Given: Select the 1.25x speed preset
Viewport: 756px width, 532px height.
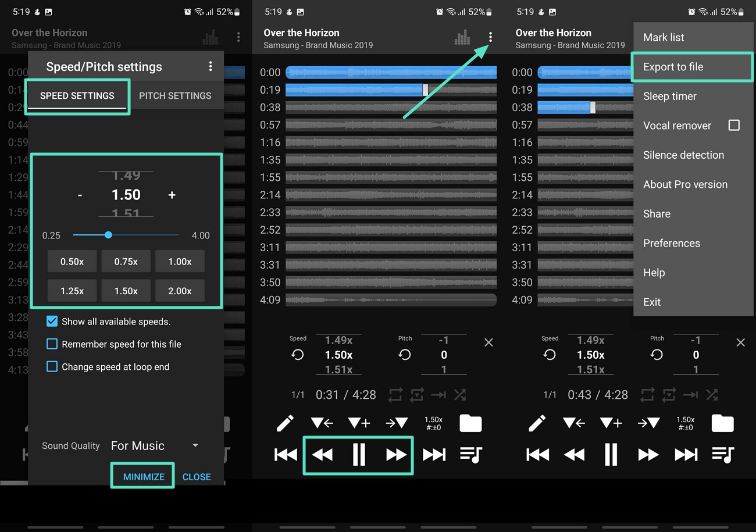Looking at the screenshot, I should tap(72, 291).
